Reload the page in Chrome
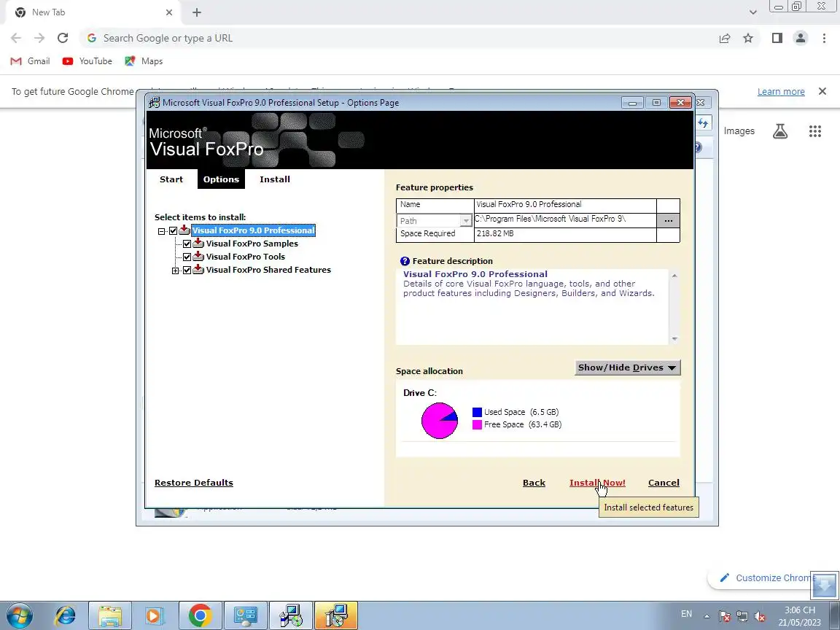The width and height of the screenshot is (840, 630). [x=63, y=38]
